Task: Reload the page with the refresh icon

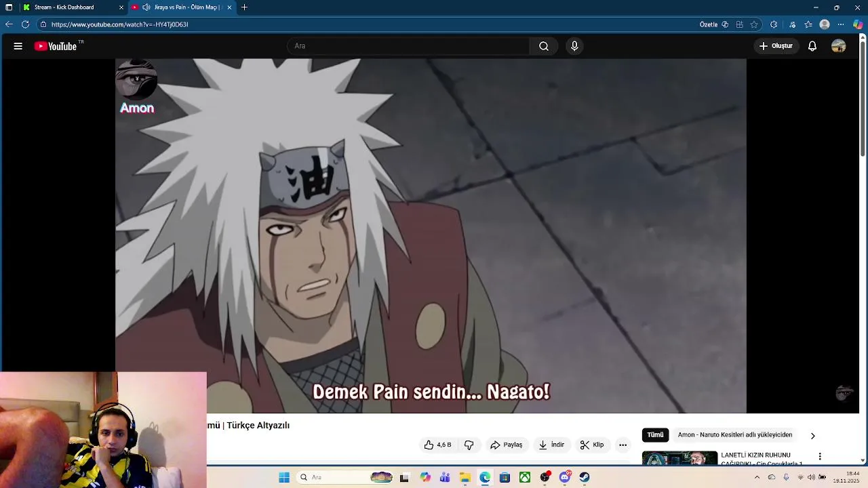Action: pyautogui.click(x=25, y=24)
